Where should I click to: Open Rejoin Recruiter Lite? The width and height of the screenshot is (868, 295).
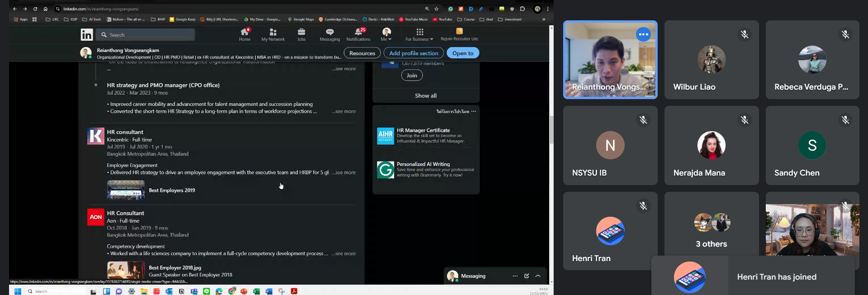click(x=459, y=34)
